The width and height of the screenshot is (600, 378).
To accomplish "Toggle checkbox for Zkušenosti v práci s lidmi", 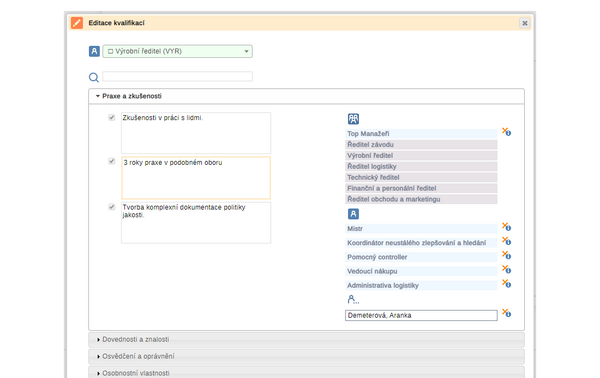I will (112, 117).
